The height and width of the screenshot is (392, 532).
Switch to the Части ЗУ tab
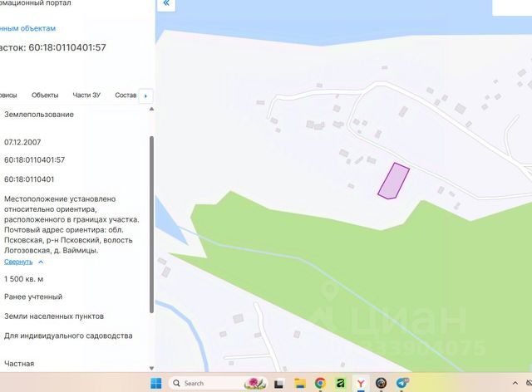click(x=86, y=96)
